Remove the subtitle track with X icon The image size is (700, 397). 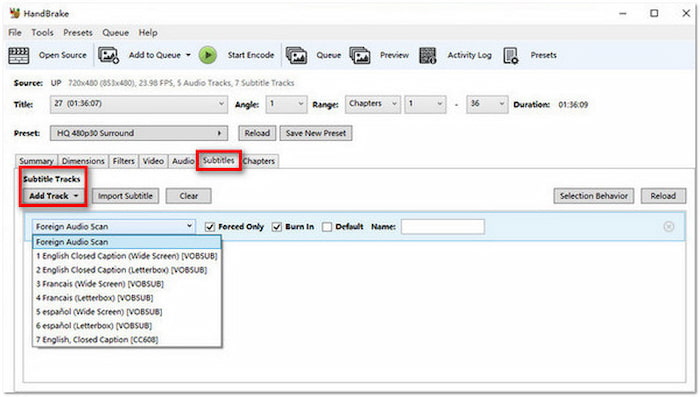click(668, 227)
